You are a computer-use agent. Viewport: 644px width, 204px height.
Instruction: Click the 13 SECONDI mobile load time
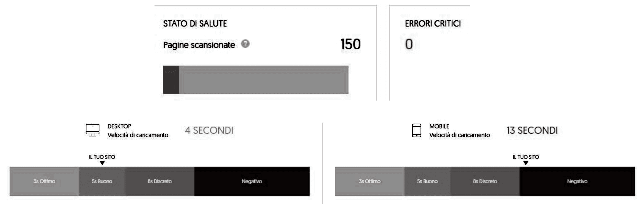tap(532, 130)
